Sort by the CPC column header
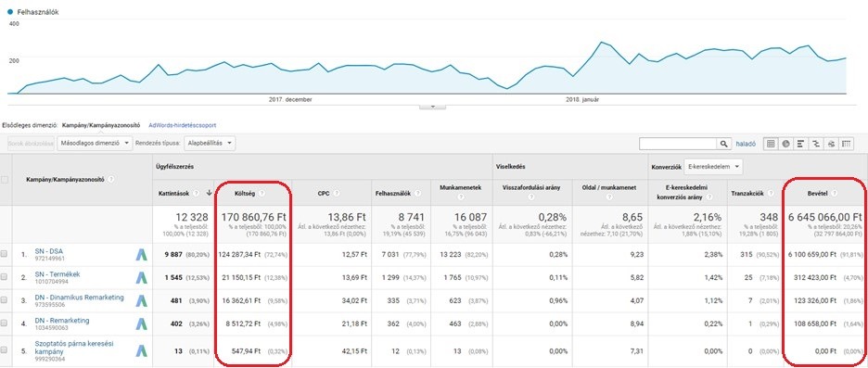This screenshot has height=368, width=868. click(325, 193)
